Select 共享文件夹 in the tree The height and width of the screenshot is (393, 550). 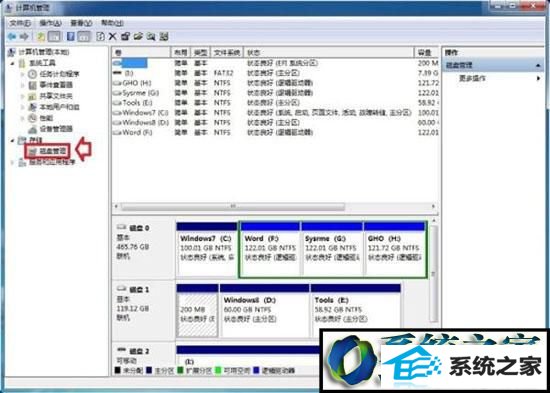[56, 96]
